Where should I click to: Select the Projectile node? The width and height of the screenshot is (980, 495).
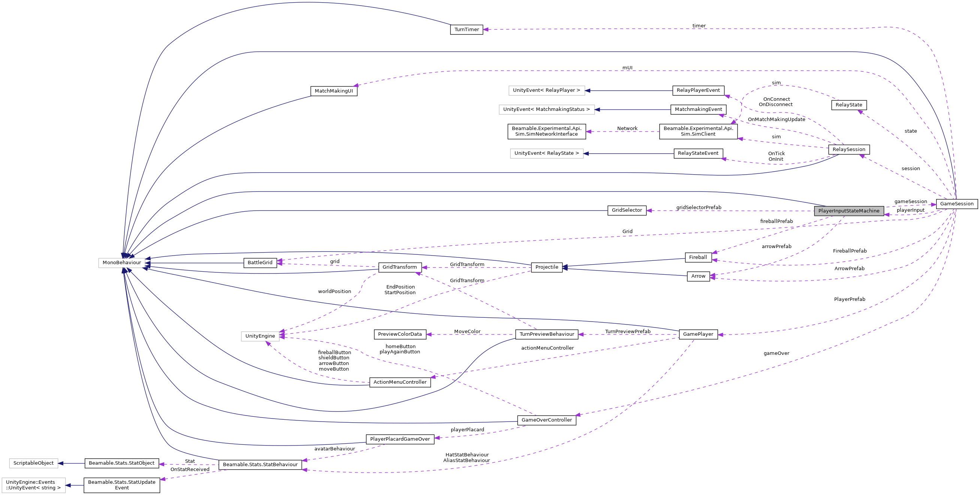547,267
